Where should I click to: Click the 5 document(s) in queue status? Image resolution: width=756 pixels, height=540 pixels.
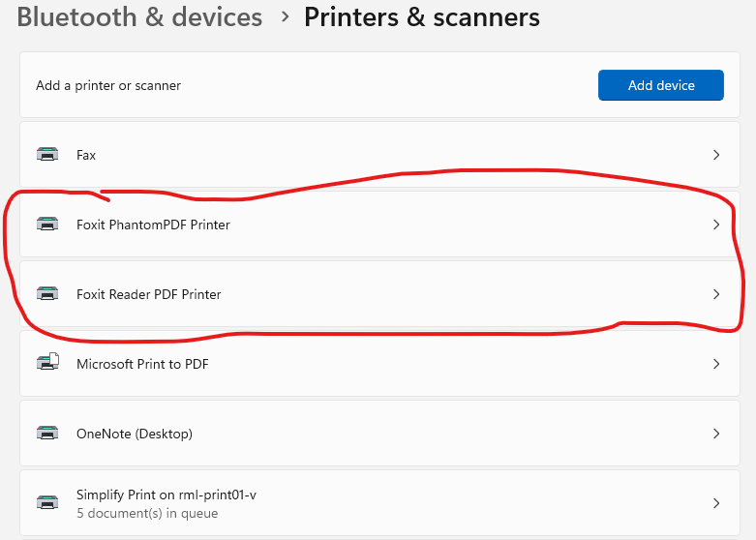coord(147,514)
